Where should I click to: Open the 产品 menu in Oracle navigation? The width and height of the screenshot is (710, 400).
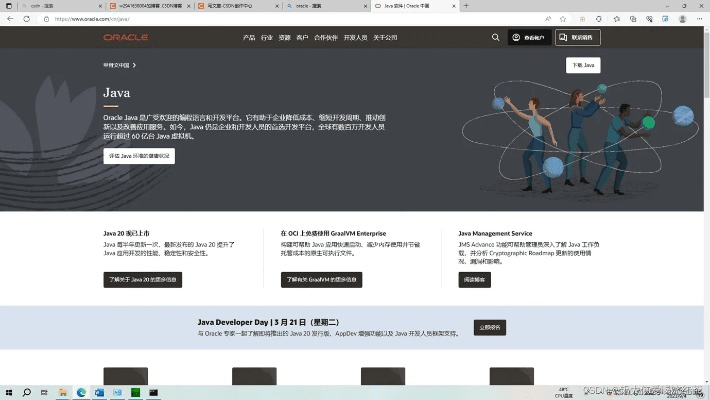click(249, 38)
